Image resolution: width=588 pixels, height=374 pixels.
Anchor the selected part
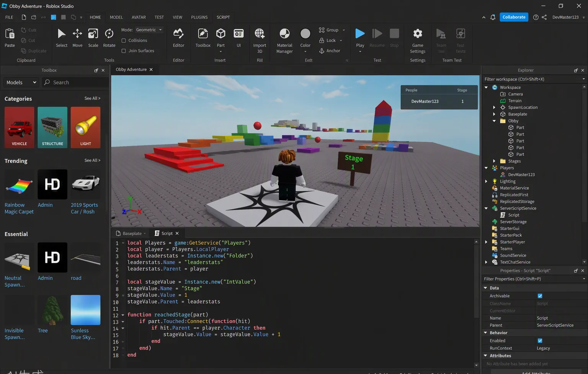pos(330,51)
